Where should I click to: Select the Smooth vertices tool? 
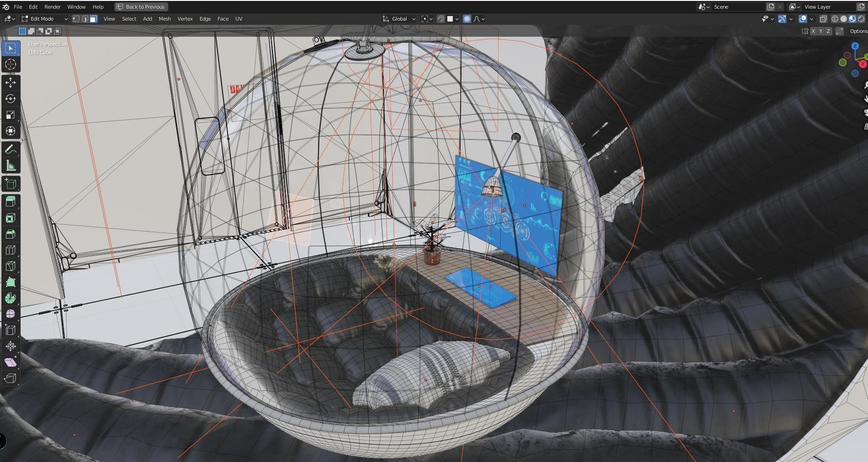(x=11, y=314)
